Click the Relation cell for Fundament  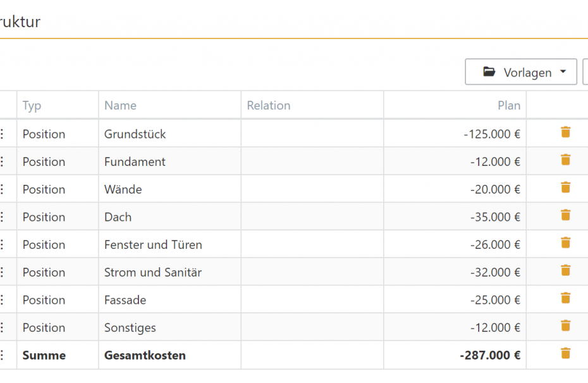coord(312,161)
